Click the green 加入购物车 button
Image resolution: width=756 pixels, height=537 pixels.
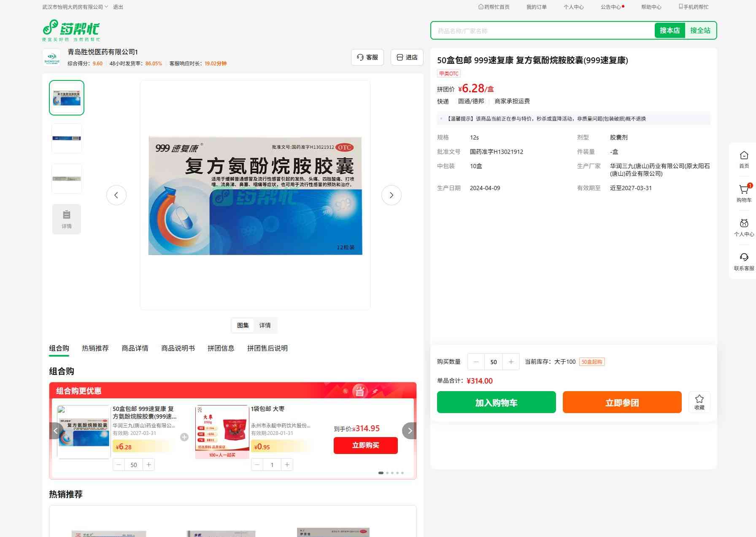pyautogui.click(x=496, y=402)
